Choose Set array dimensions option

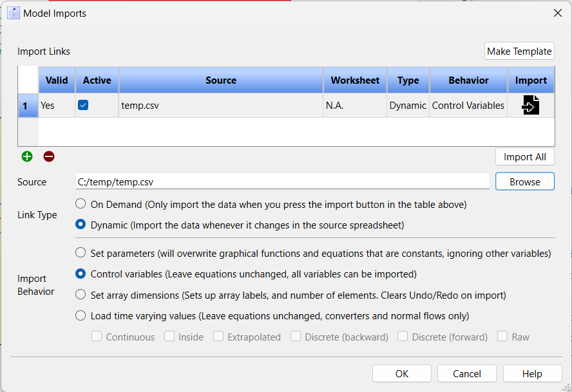pyautogui.click(x=81, y=295)
